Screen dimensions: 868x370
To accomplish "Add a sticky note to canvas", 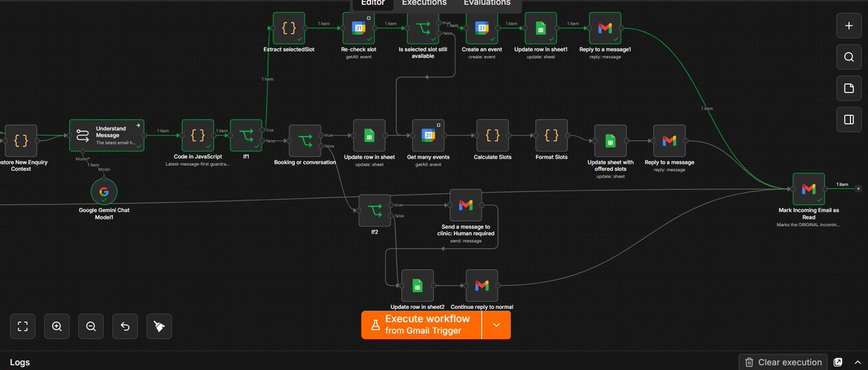I will pos(849,88).
